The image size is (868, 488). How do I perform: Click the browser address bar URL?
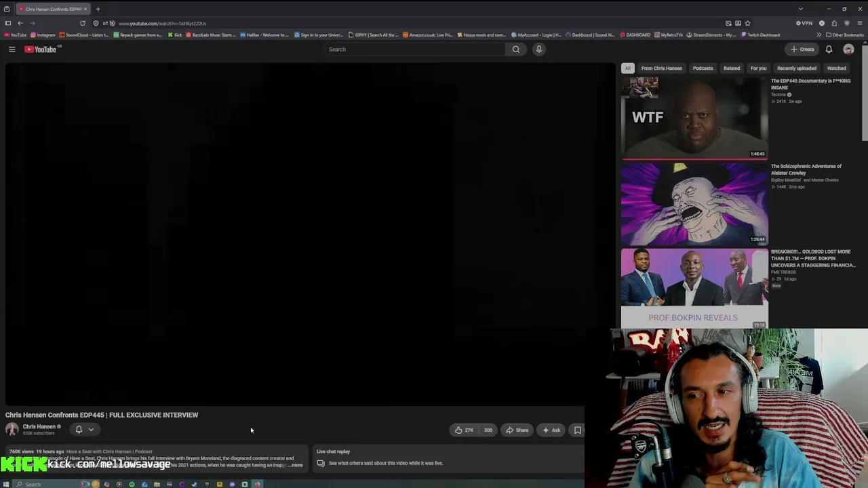coord(163,23)
